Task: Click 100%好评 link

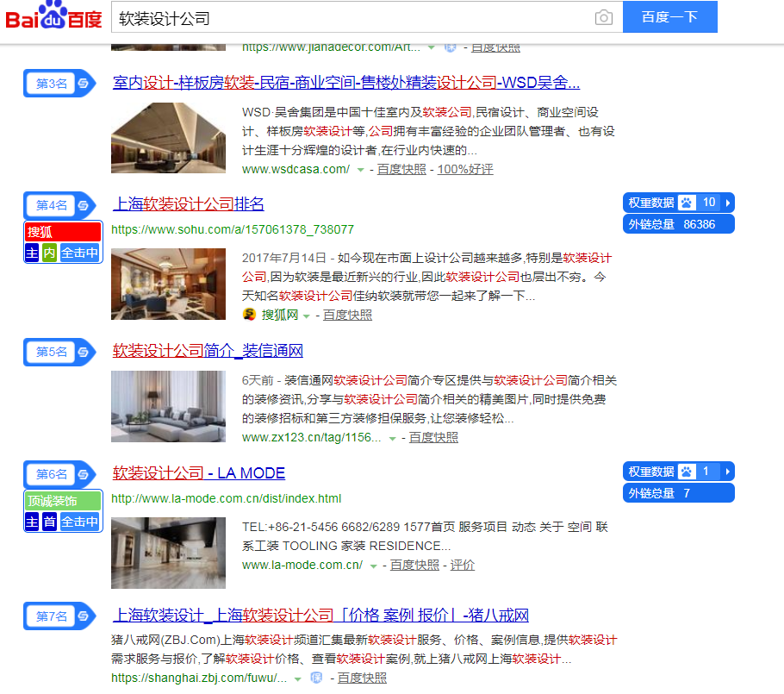Action: [x=465, y=169]
